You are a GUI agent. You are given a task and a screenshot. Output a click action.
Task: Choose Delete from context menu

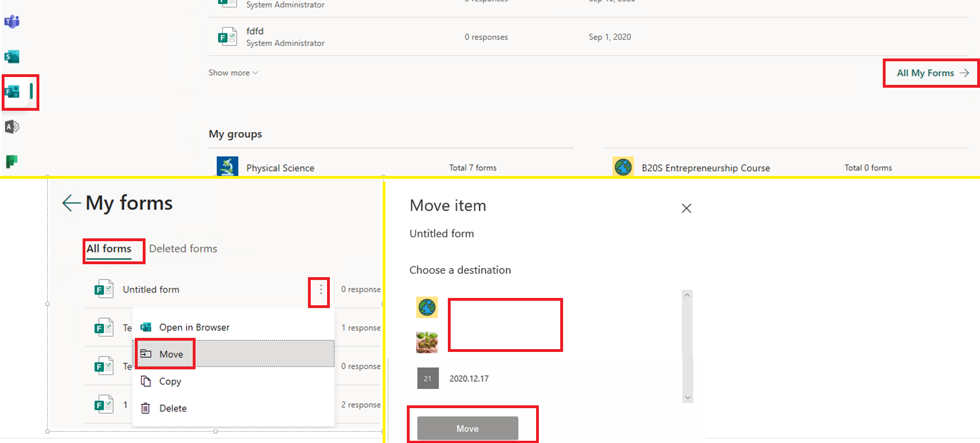coord(233,408)
